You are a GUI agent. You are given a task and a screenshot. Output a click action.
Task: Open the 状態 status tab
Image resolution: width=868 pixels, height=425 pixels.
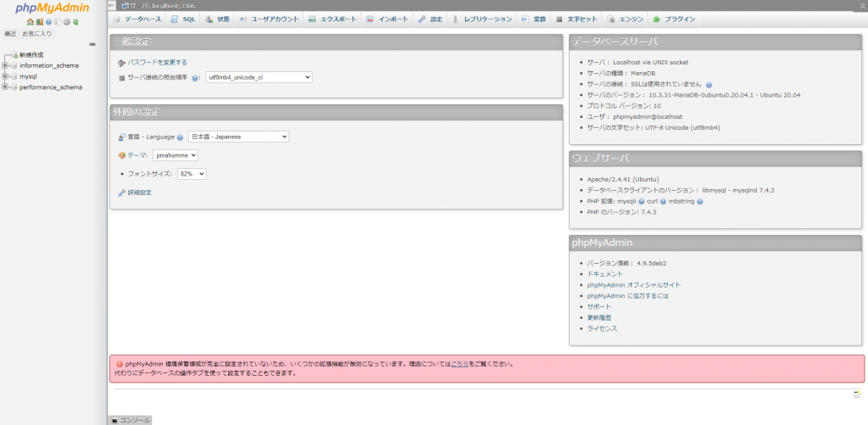tap(217, 20)
